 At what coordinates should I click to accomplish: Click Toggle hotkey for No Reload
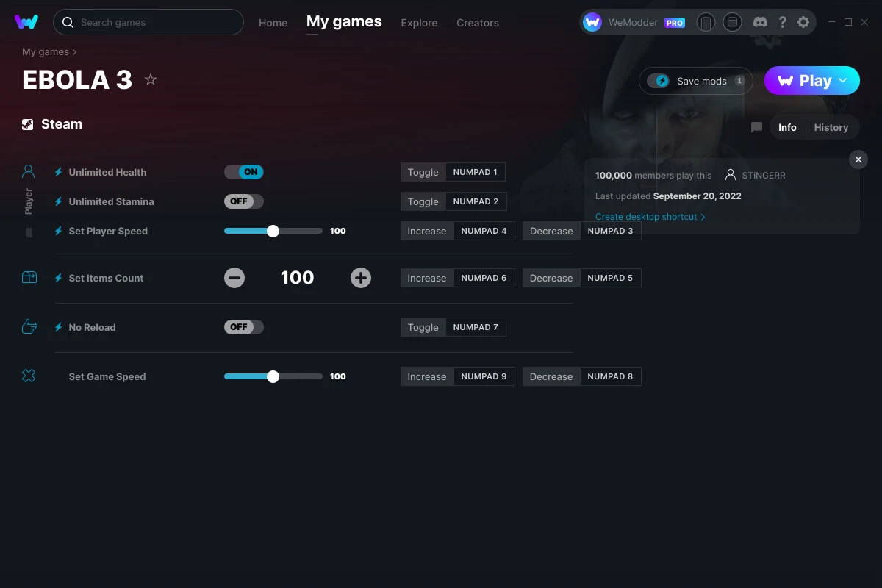(453, 327)
